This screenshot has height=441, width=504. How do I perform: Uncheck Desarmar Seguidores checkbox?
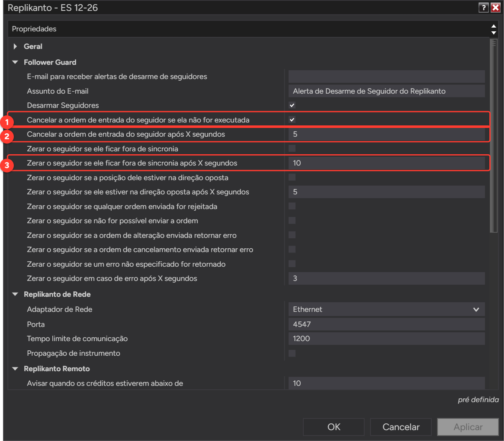click(292, 105)
